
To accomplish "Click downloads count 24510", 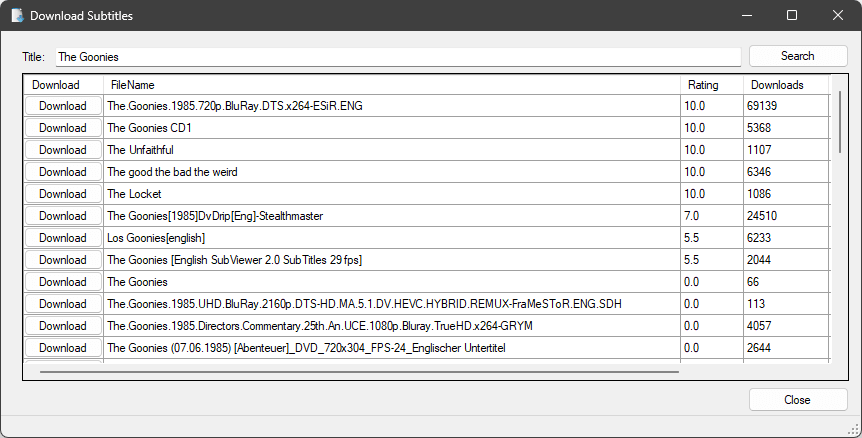I will [762, 216].
